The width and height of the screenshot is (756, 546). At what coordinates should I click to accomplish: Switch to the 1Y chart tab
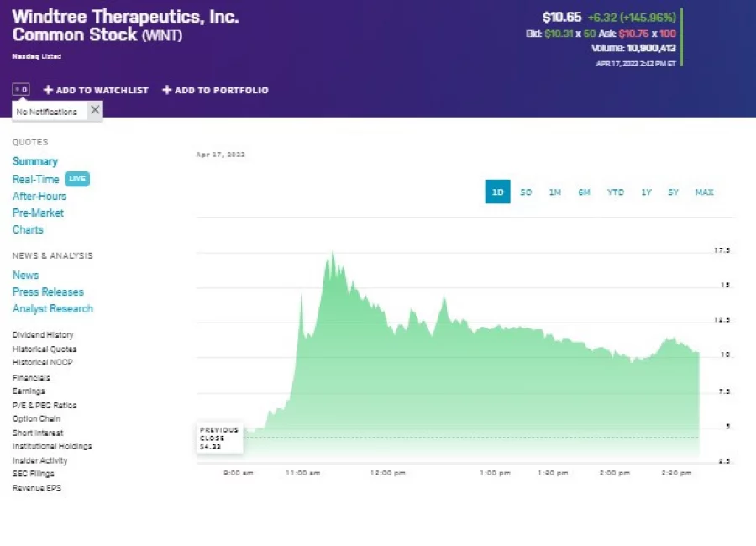coord(646,192)
